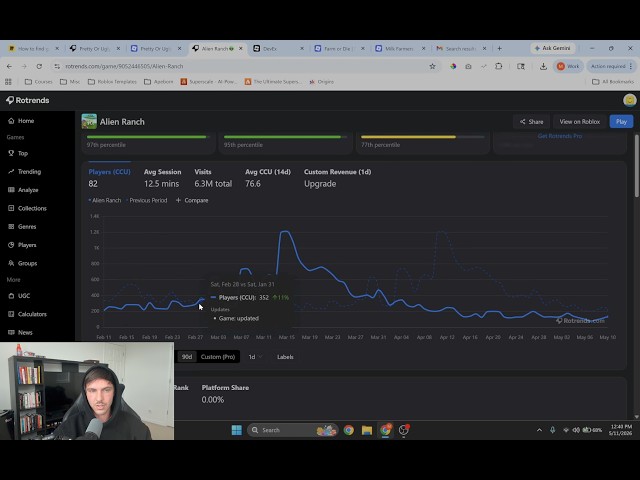This screenshot has width=640, height=480.
Task: Open the taskbar clock and date
Action: (x=621, y=430)
